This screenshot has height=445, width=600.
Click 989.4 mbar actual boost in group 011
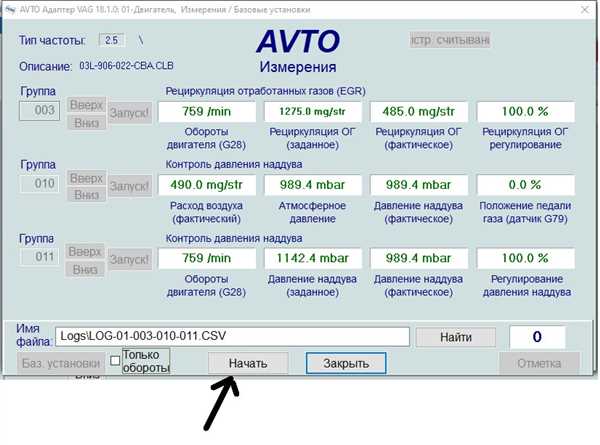419,258
